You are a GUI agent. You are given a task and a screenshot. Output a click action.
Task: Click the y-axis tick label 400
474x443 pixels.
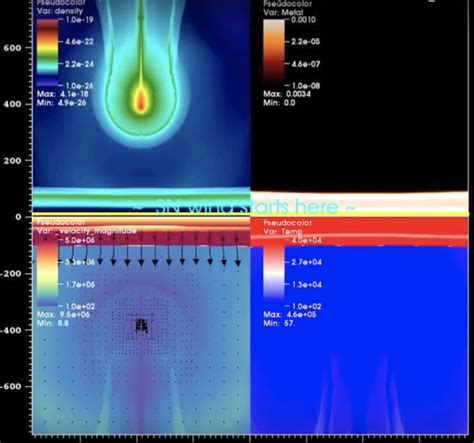pos(12,104)
